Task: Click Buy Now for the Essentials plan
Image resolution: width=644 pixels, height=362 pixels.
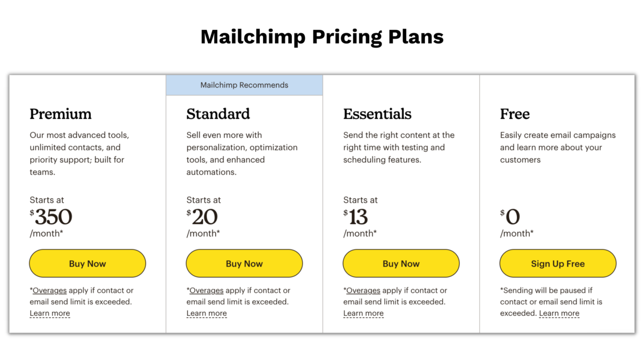Action: tap(401, 263)
